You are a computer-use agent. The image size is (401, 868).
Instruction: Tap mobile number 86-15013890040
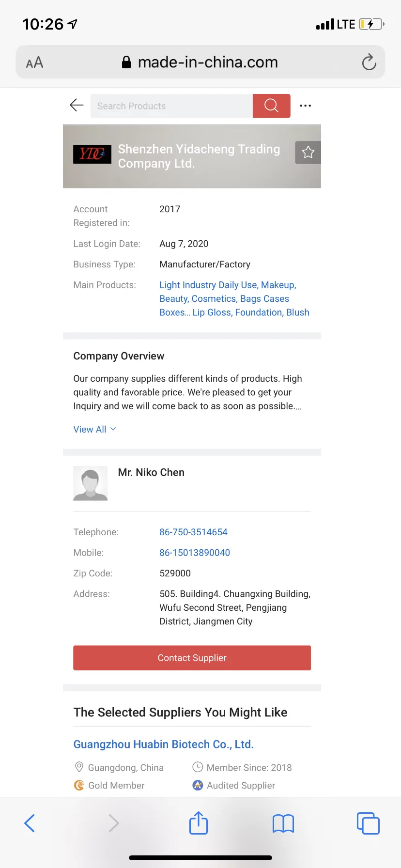[x=195, y=553]
